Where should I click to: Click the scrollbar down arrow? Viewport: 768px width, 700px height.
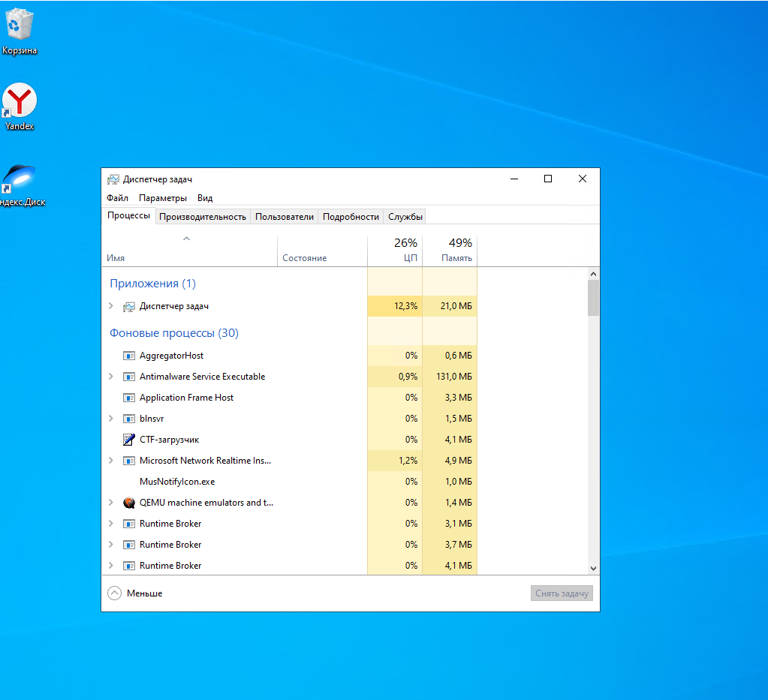click(593, 568)
